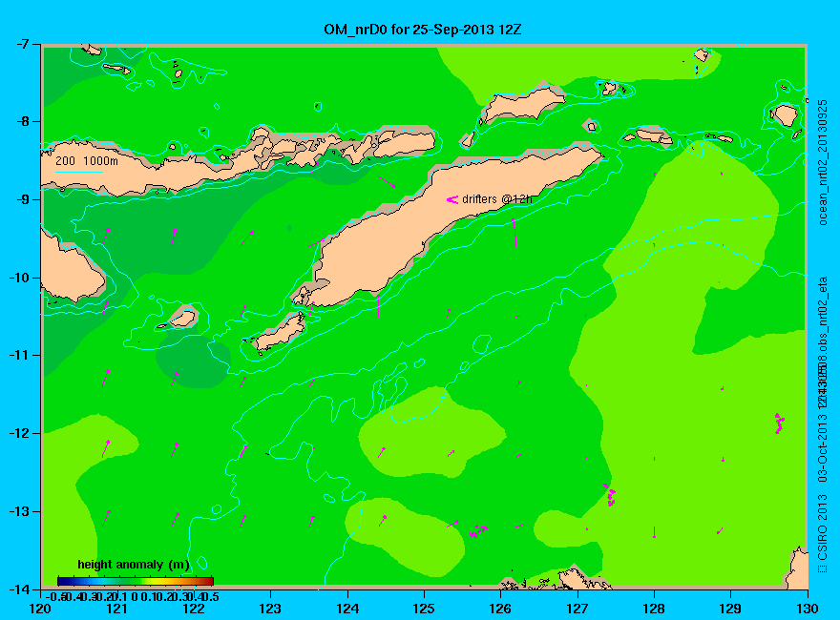The image size is (840, 620).
Task: Click the '200 1000m' contour legend text
Action: 86,160
